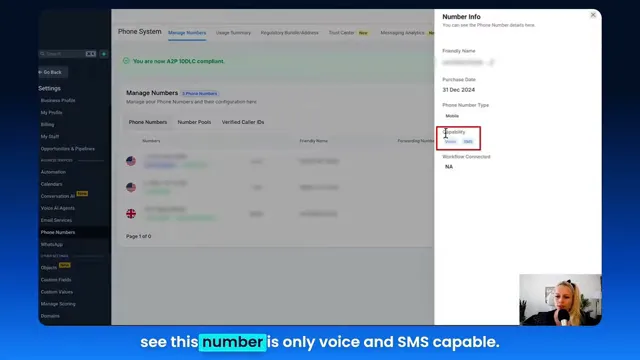
Task: Click the SMS capability tag
Action: (x=468, y=142)
